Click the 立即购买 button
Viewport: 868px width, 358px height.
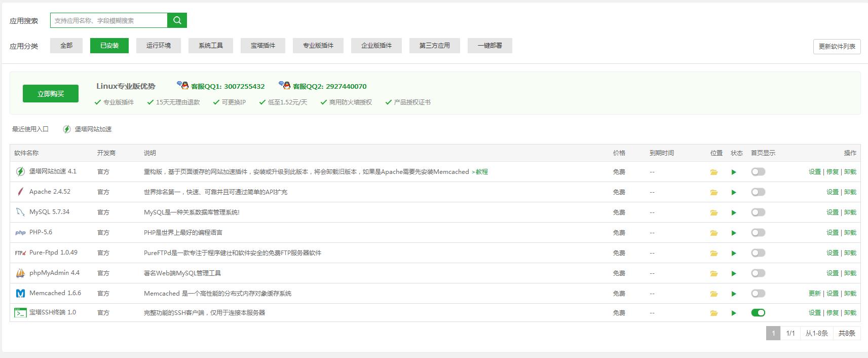coord(51,94)
